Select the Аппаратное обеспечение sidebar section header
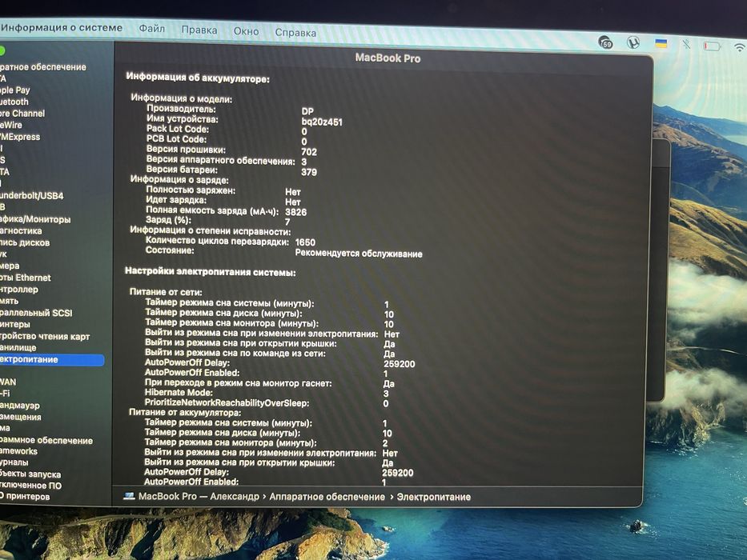The width and height of the screenshot is (747, 560). point(43,67)
